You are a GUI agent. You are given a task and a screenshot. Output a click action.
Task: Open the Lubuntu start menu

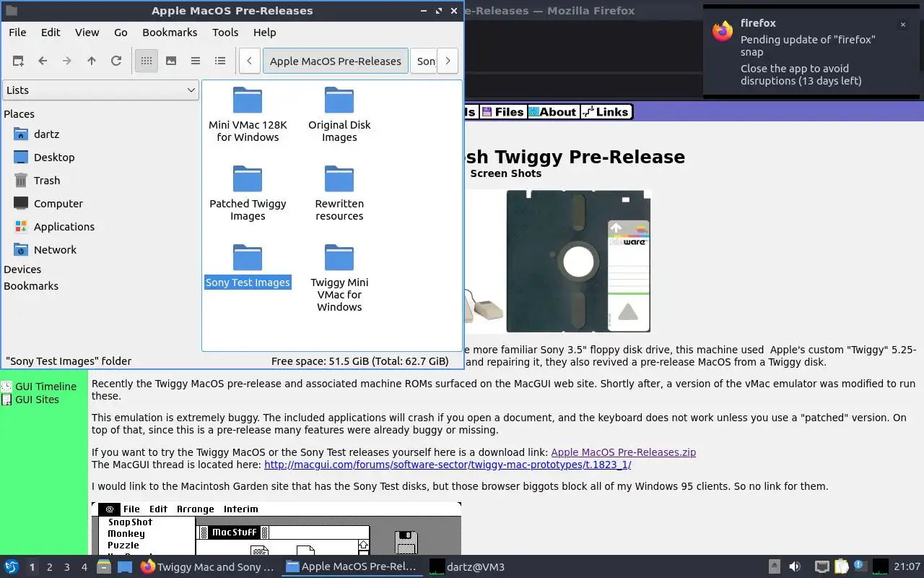pyautogui.click(x=12, y=567)
